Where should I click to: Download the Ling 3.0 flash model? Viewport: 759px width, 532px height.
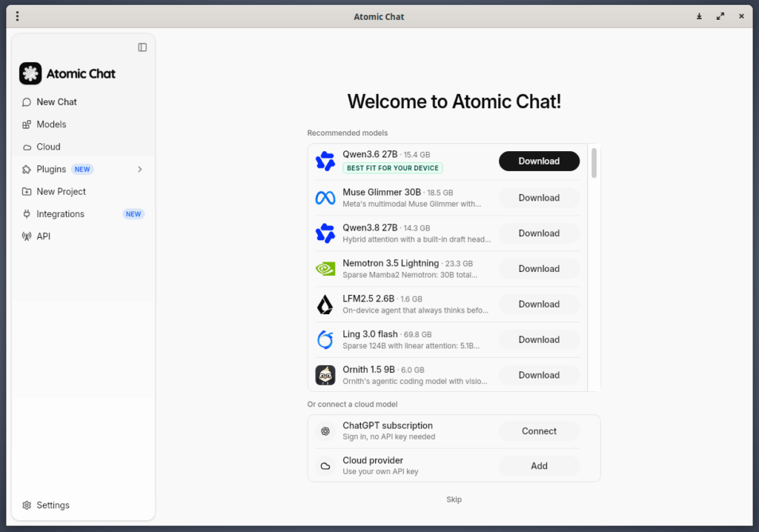539,340
